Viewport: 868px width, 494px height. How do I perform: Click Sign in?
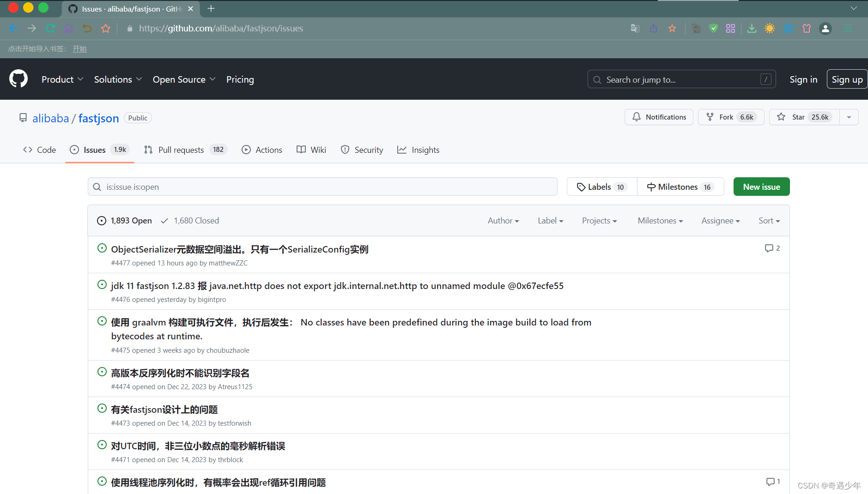coord(803,79)
